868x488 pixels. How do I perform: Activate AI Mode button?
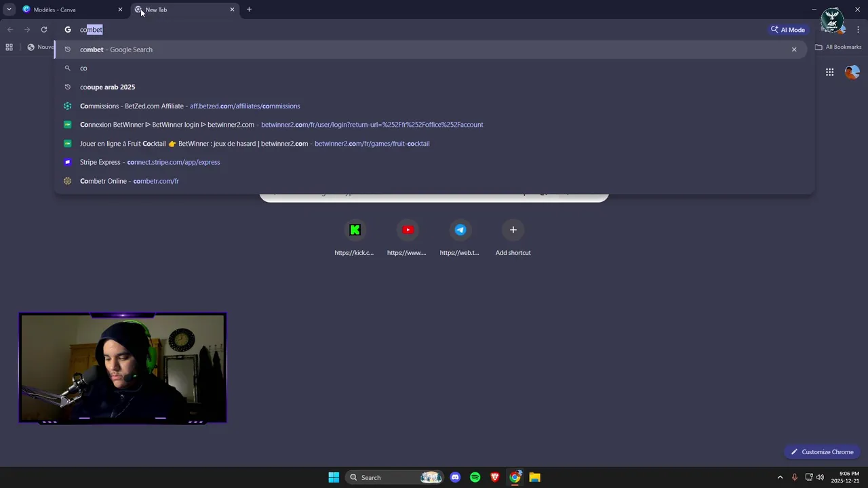coord(788,30)
